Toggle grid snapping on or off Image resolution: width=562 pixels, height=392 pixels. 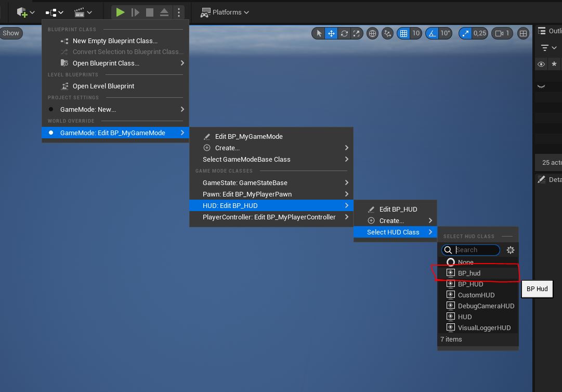pyautogui.click(x=403, y=33)
